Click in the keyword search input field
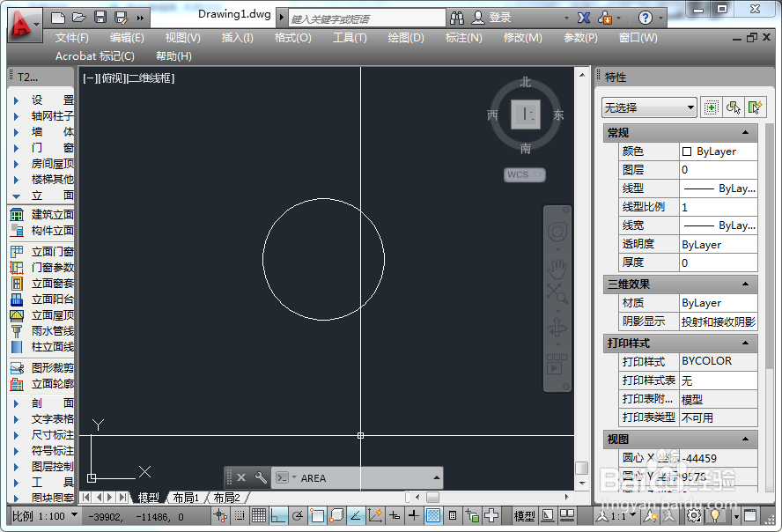 366,19
